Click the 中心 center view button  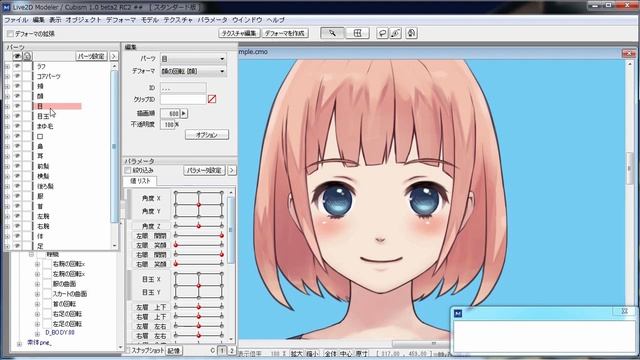coord(346,353)
